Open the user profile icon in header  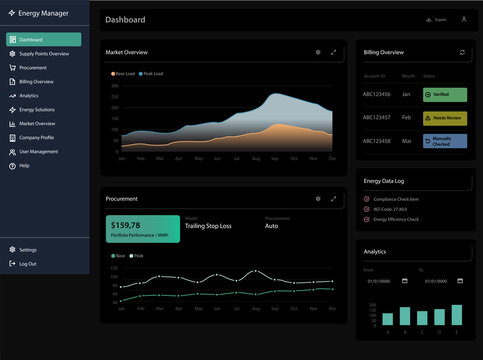coord(464,19)
